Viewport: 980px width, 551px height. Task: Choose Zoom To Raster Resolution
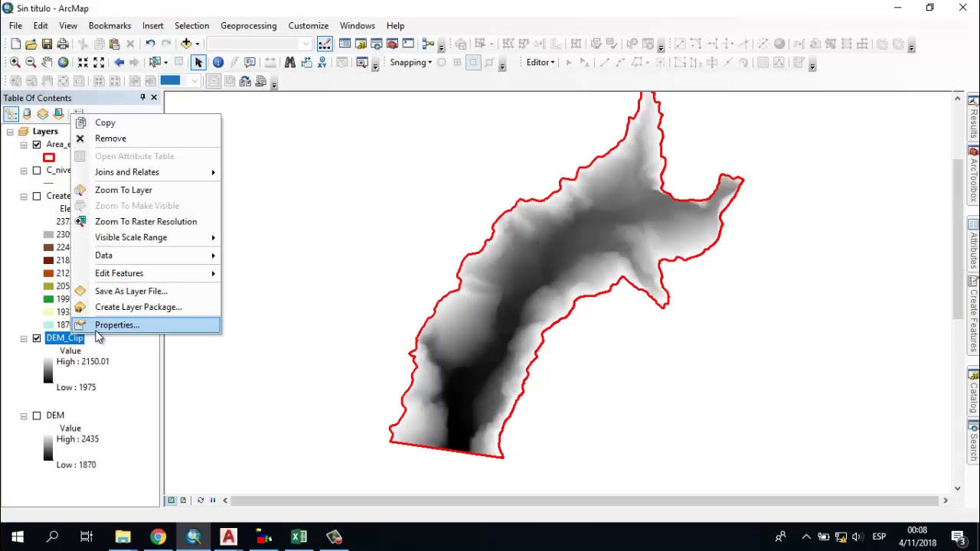(x=145, y=222)
